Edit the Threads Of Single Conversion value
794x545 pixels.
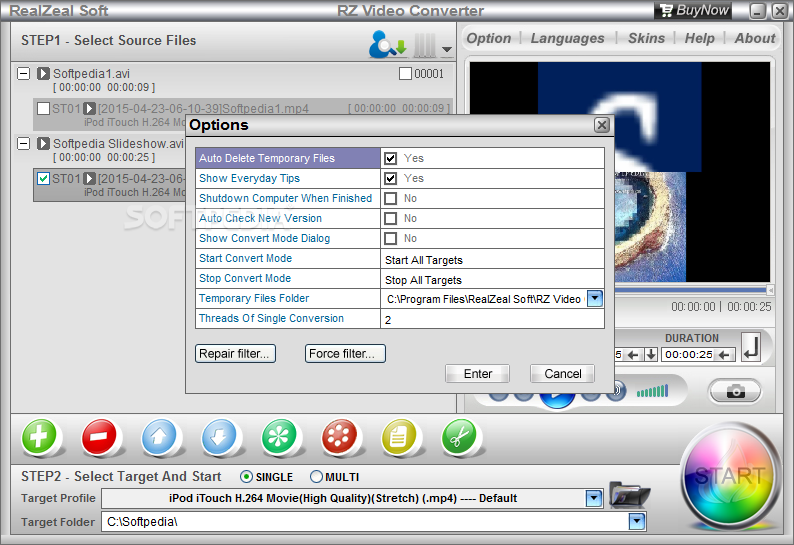(492, 319)
